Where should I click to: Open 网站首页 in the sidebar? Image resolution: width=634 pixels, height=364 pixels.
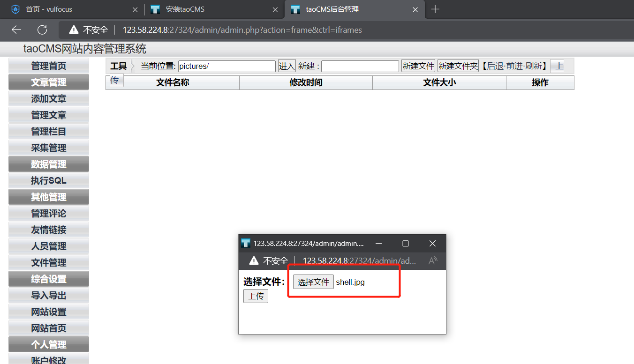point(49,328)
